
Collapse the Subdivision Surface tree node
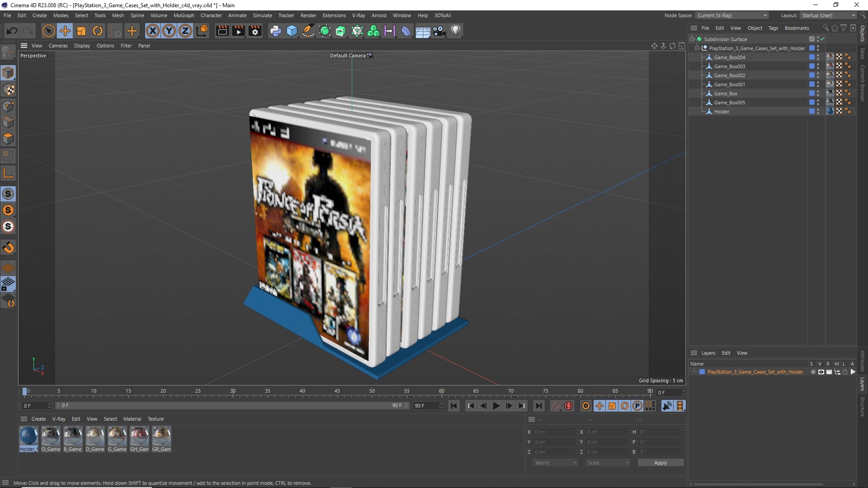[x=692, y=39]
